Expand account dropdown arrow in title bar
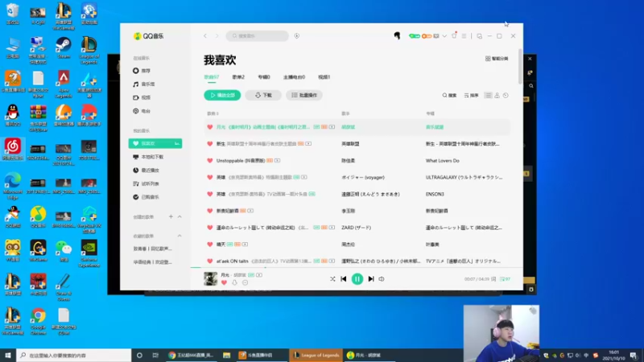 [x=444, y=36]
